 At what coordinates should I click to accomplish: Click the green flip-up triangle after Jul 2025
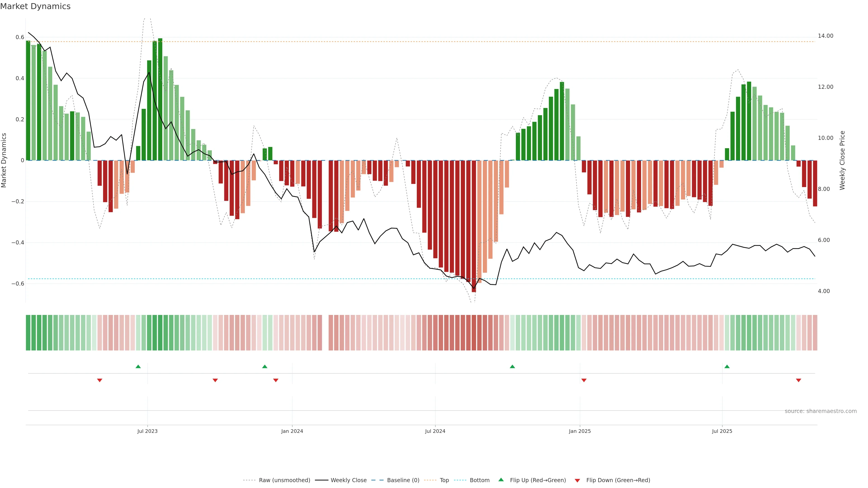pyautogui.click(x=727, y=366)
